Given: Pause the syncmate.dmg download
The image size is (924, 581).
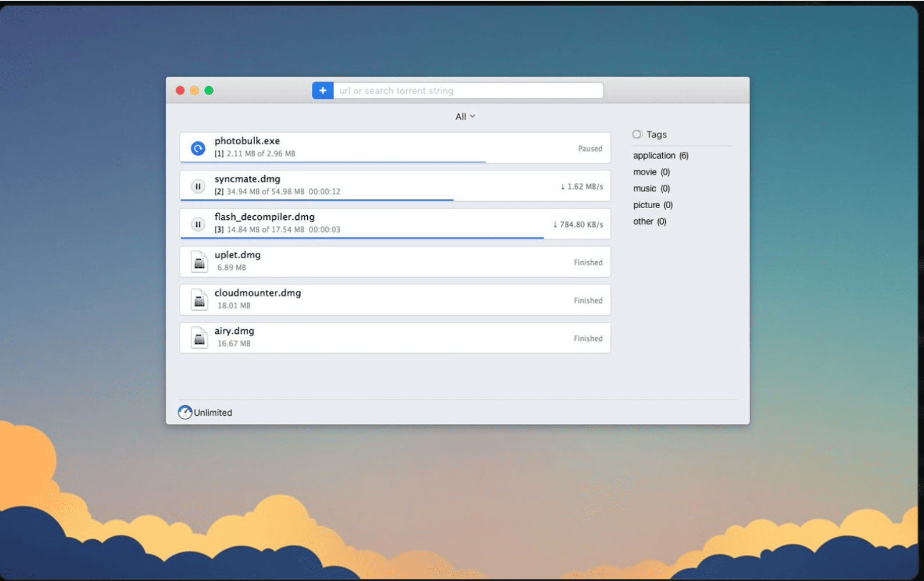Looking at the screenshot, I should [x=198, y=187].
